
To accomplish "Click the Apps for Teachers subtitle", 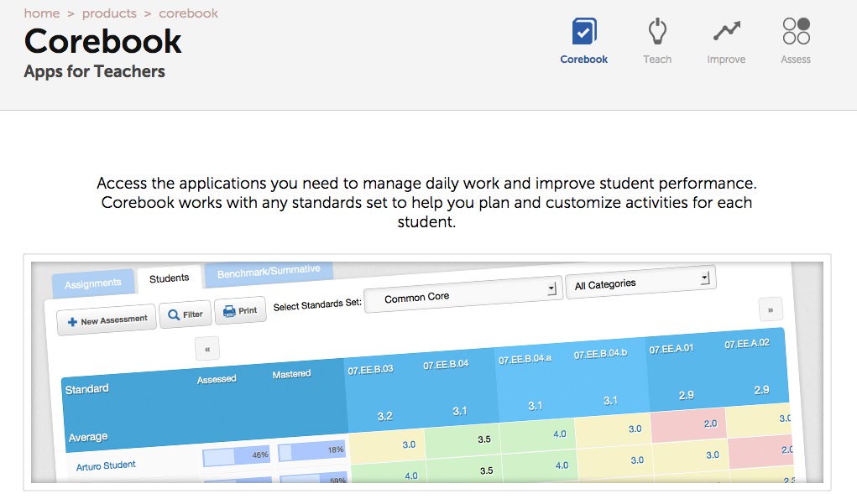I will tap(95, 71).
